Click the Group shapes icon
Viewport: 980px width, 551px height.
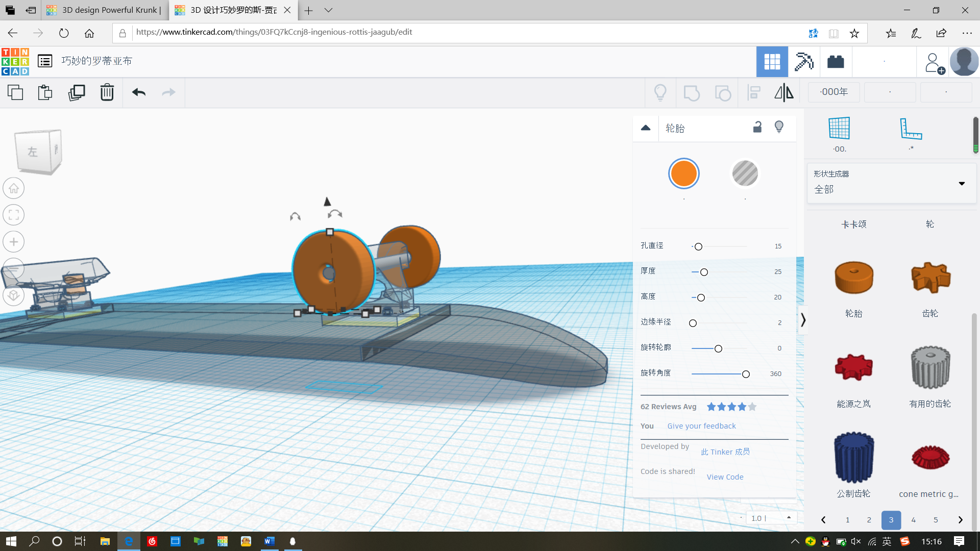(692, 93)
